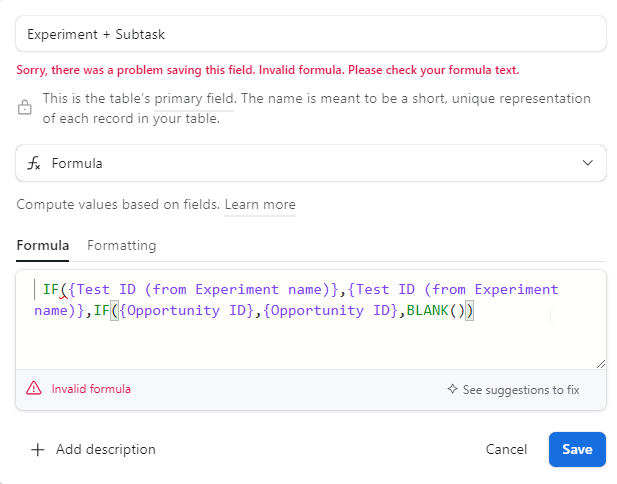The image size is (617, 484).
Task: Click the {Opportunity ID} field reference after IF(
Action: (187, 310)
